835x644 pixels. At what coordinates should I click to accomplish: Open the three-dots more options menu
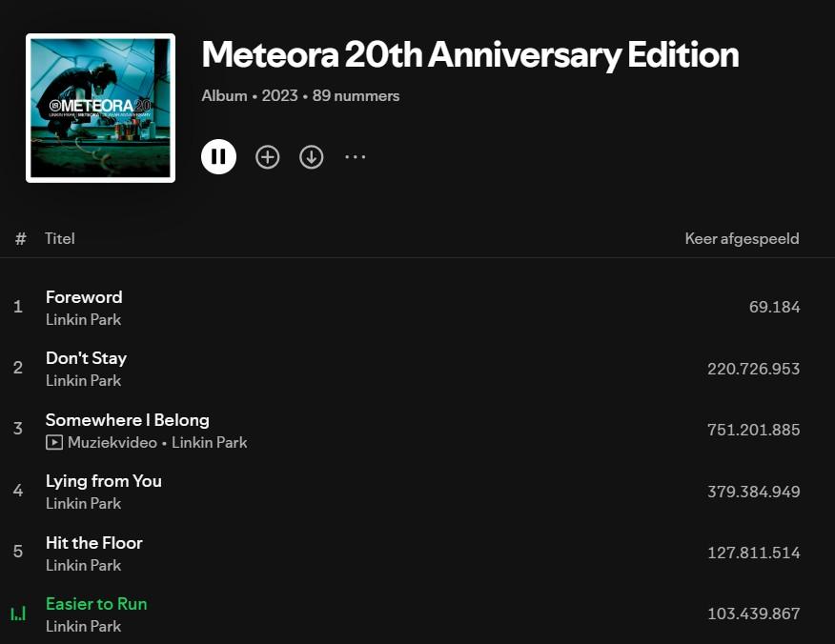pyautogui.click(x=356, y=157)
